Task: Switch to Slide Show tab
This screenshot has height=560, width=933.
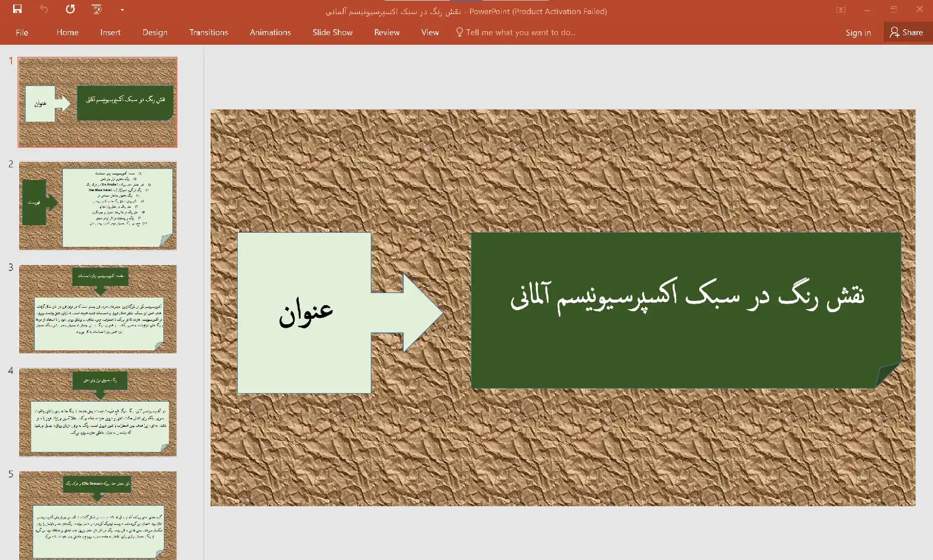Action: pos(332,33)
